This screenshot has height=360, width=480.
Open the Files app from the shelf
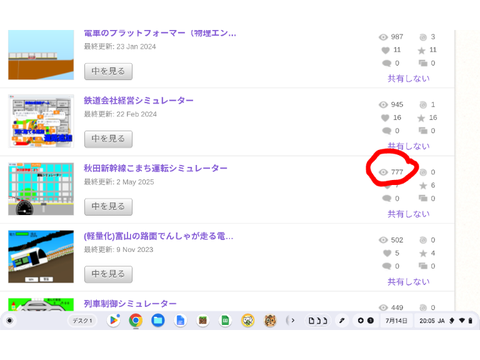point(158,321)
